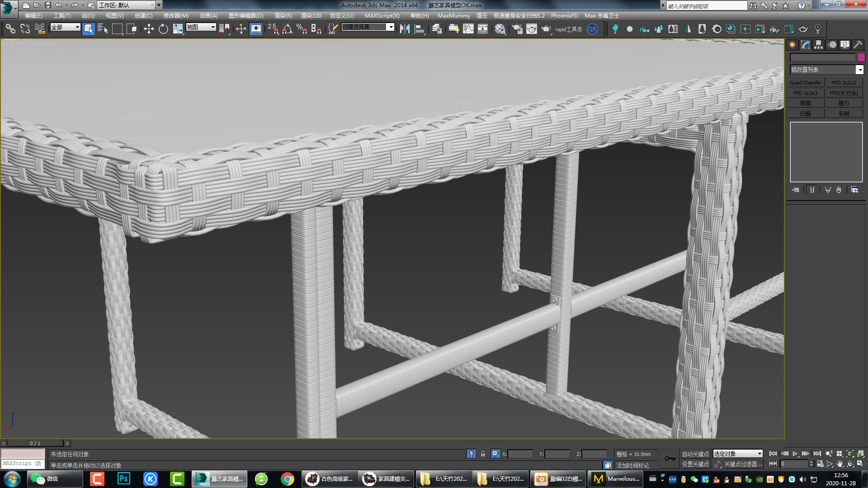
Task: Open the 渲染(R) menu
Action: tap(283, 15)
